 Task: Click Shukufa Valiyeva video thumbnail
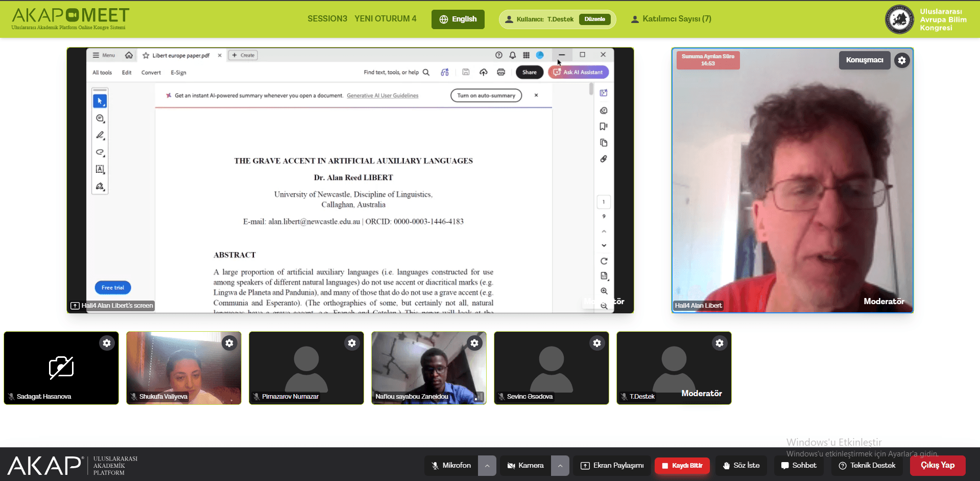[184, 368]
